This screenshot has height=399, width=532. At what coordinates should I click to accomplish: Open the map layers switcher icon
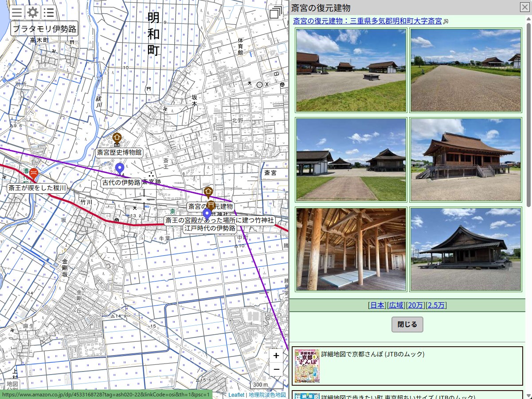click(x=275, y=13)
